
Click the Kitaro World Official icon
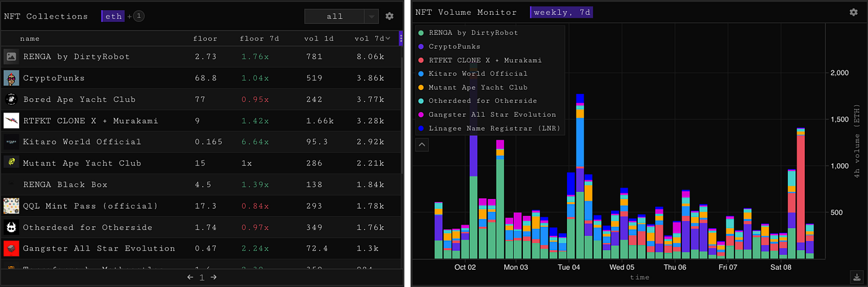(11, 142)
